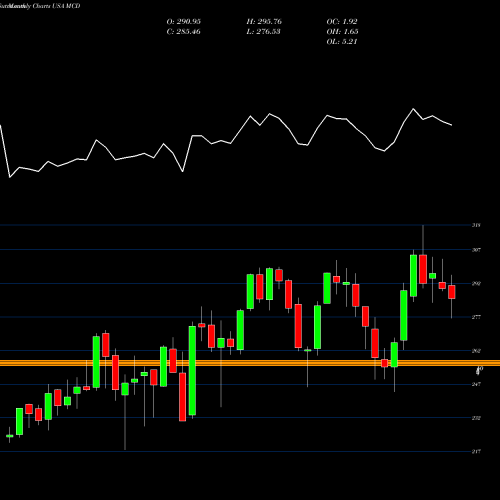The image size is (500, 500).
Task: Click the 318 price axis label
Action: coord(476,225)
